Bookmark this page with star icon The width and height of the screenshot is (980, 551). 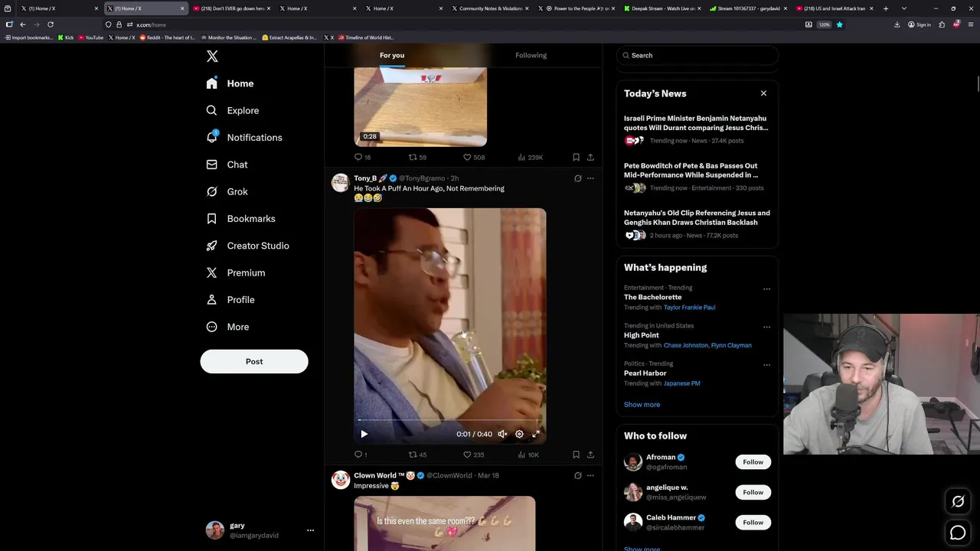[x=839, y=24]
